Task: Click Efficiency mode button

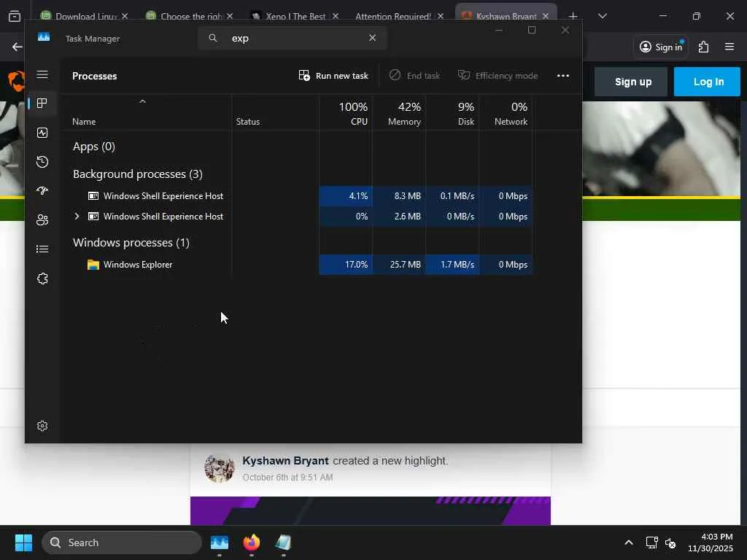Action: click(x=498, y=76)
